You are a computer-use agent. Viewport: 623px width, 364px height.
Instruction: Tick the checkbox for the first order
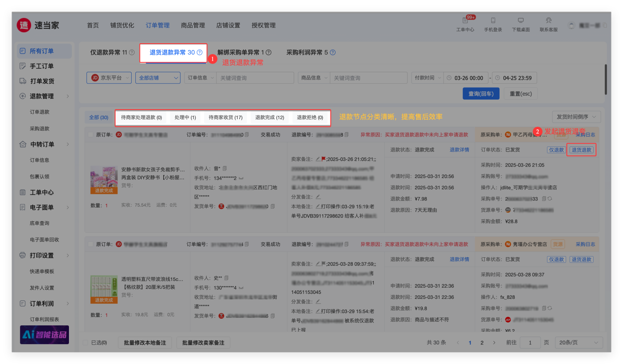coord(91,134)
